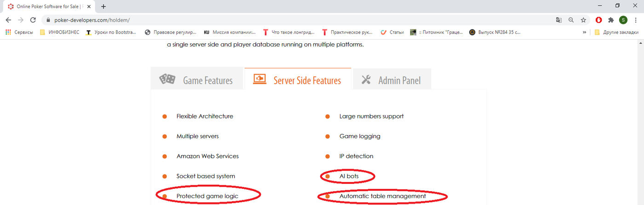Image resolution: width=644 pixels, height=205 pixels.
Task: Open the Питомник "Граце... bookmark
Action: pos(437,32)
